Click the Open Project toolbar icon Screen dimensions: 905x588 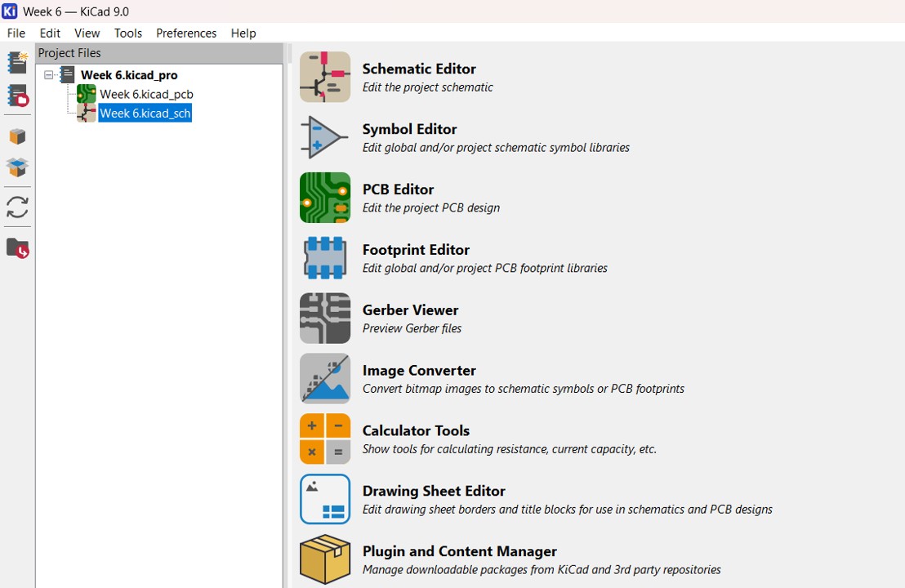pos(17,96)
